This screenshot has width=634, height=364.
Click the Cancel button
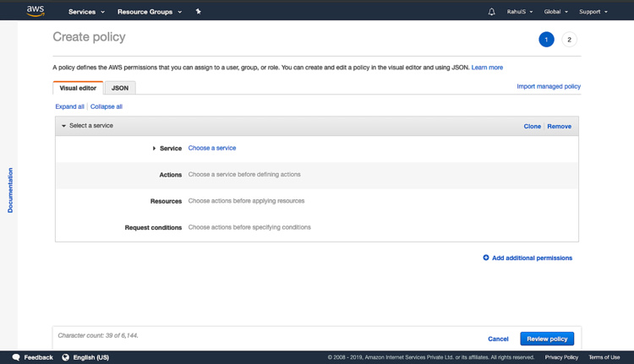(498, 339)
